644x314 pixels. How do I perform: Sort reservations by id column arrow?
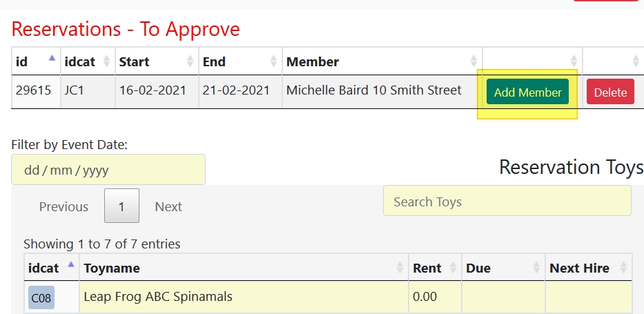(x=52, y=60)
